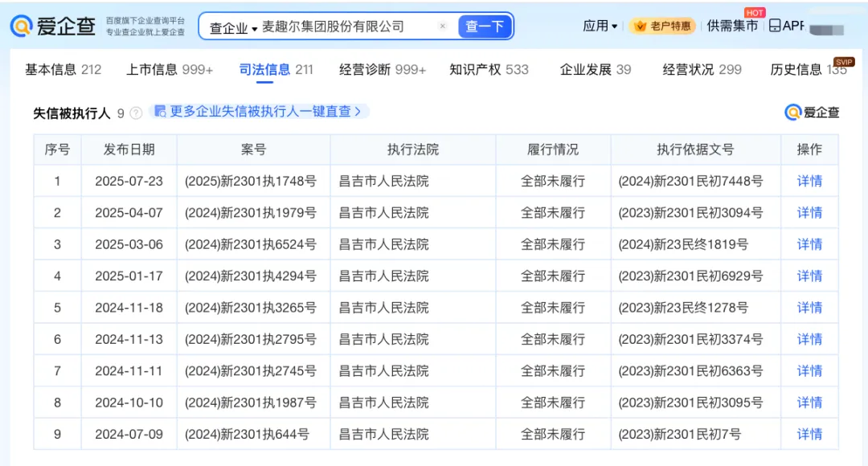The height and width of the screenshot is (466, 868).
Task: Click document number (2023)新2301民初3374号
Action: tap(691, 339)
